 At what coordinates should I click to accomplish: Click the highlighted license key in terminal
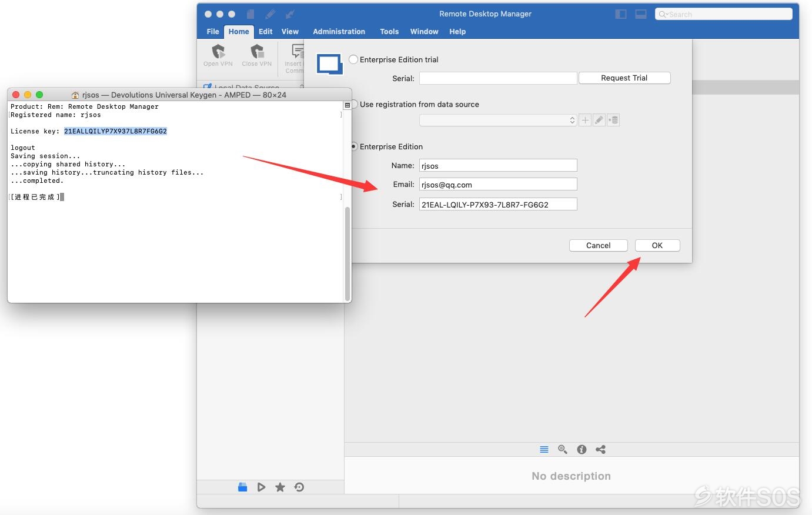pyautogui.click(x=115, y=131)
